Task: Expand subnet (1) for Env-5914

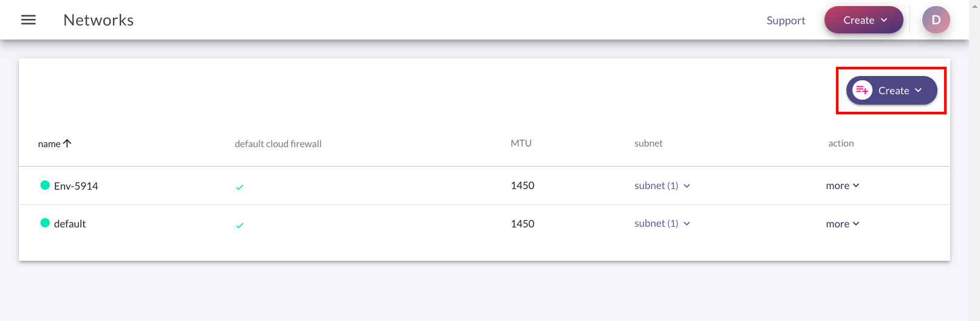Action: tap(662, 185)
